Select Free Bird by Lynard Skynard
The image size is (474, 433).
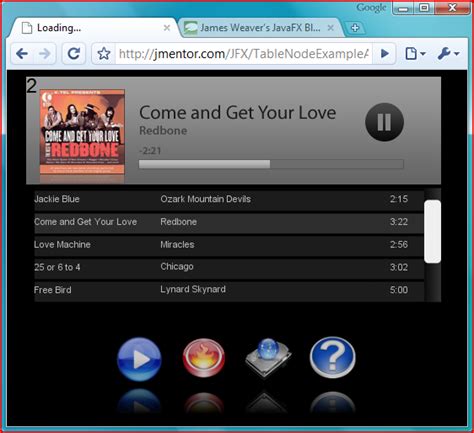[x=229, y=291]
